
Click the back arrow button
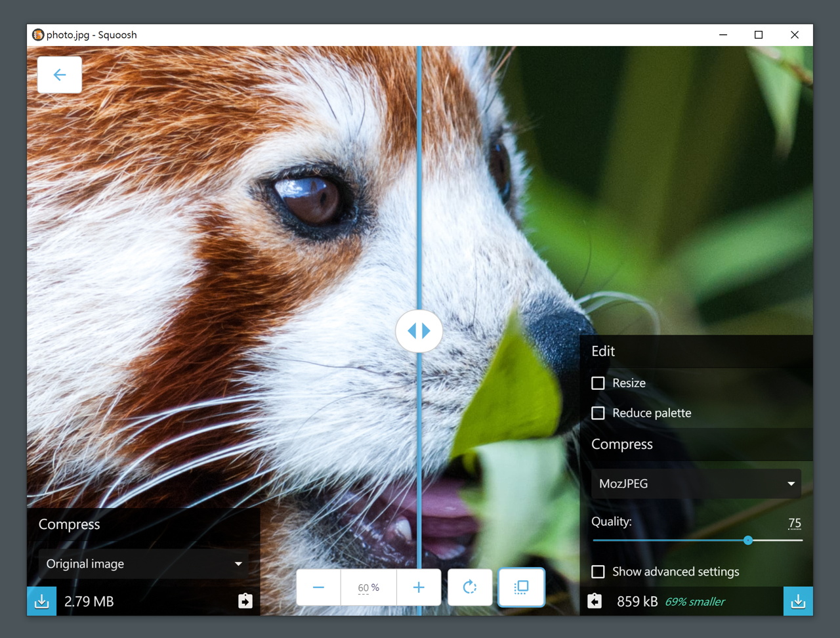click(60, 75)
